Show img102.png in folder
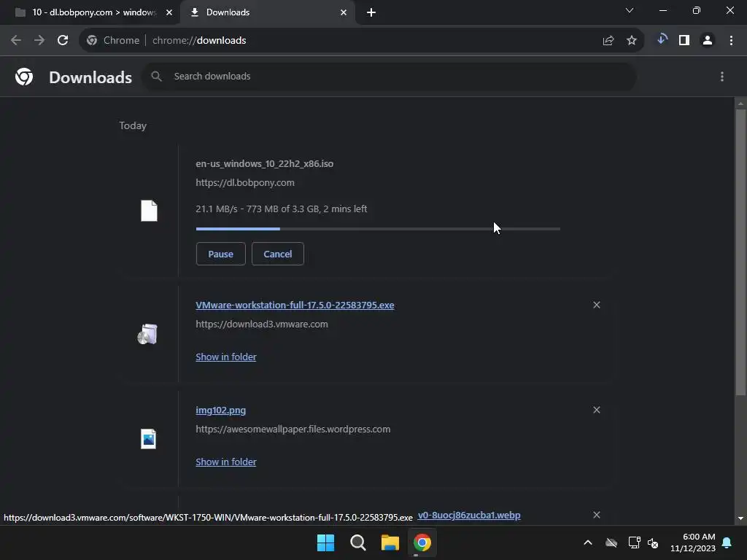This screenshot has width=747, height=560. (226, 462)
